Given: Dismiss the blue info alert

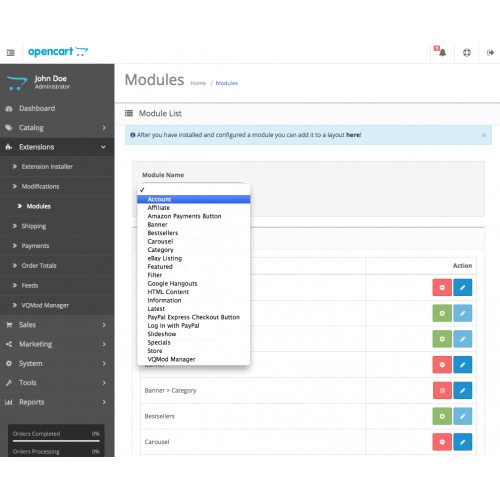Looking at the screenshot, I should 484,135.
